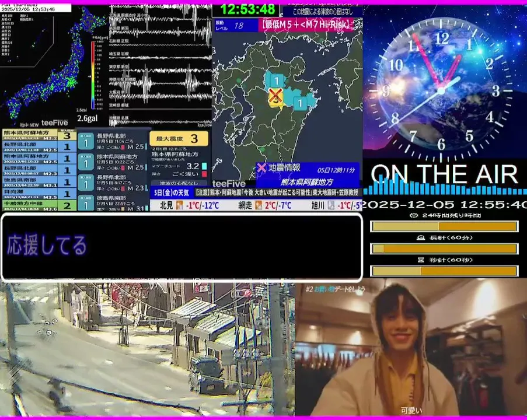The width and height of the screenshot is (527, 420).
Task: Click the 震動レベル 18 indicator
Action: click(x=236, y=25)
